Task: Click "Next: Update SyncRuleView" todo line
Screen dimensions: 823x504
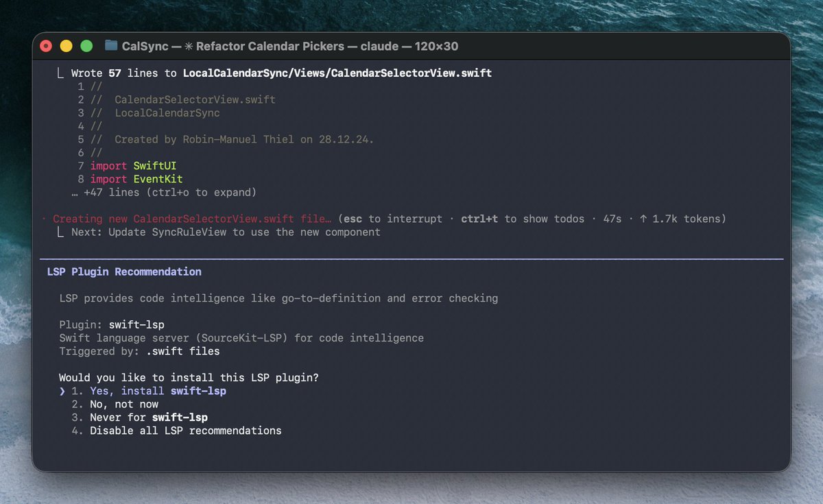Action: (x=226, y=232)
